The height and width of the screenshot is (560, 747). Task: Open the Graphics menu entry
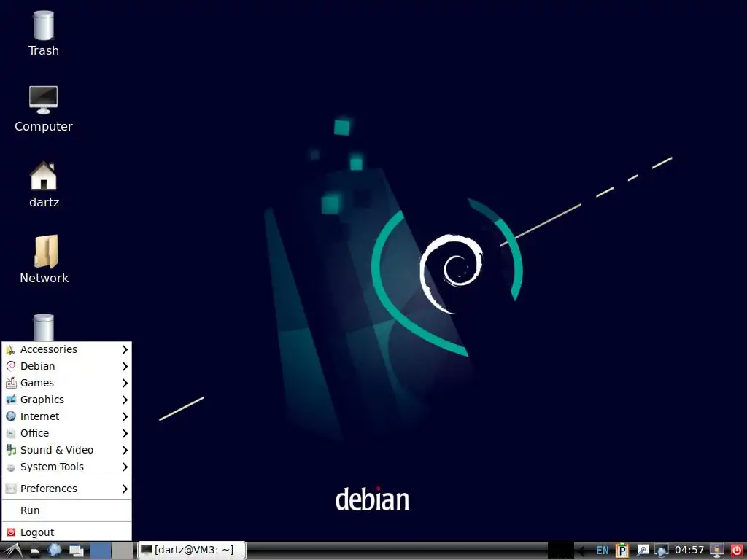click(x=66, y=400)
